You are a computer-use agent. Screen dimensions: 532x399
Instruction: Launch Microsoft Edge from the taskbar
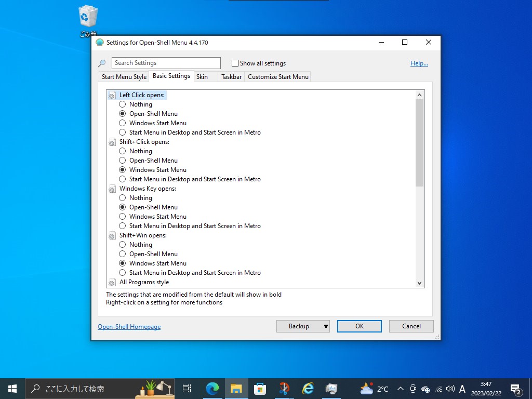pos(212,389)
